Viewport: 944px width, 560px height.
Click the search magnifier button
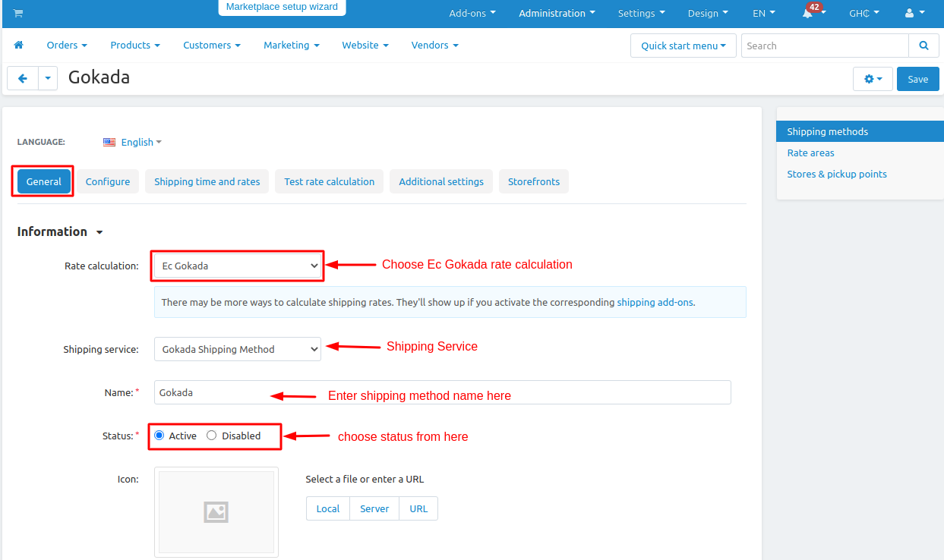[x=923, y=46]
